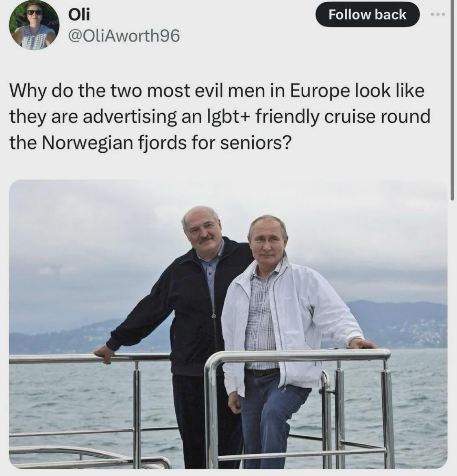The height and width of the screenshot is (476, 457).
Task: Click the sunglasses on the profile avatar
Action: 34,13
